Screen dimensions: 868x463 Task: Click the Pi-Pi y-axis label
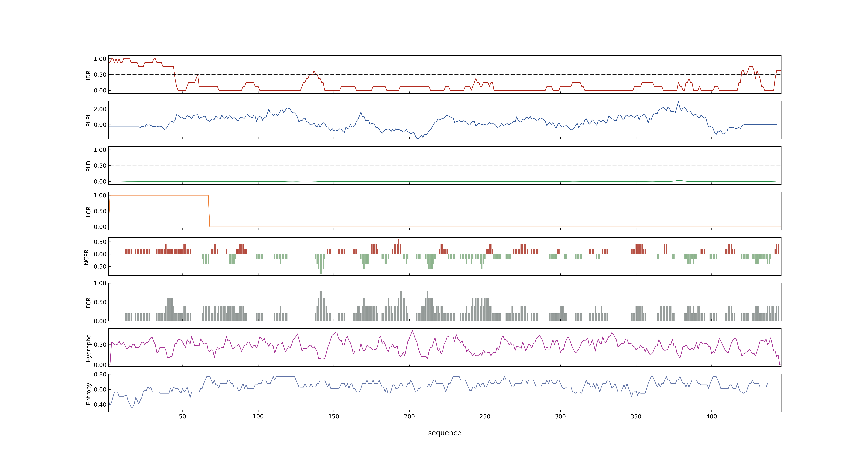(x=89, y=120)
